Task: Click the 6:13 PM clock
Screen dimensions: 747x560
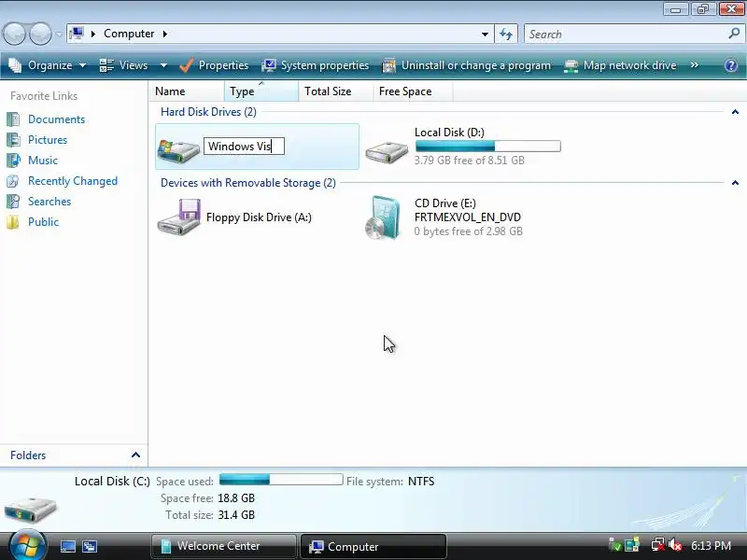Action: coord(711,545)
